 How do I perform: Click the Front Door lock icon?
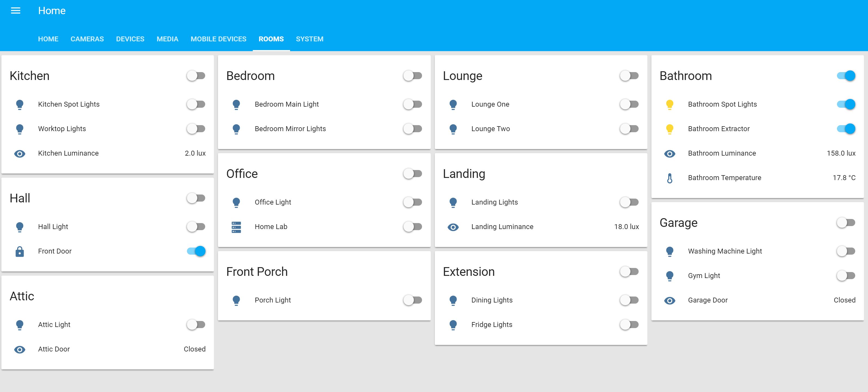pos(20,251)
